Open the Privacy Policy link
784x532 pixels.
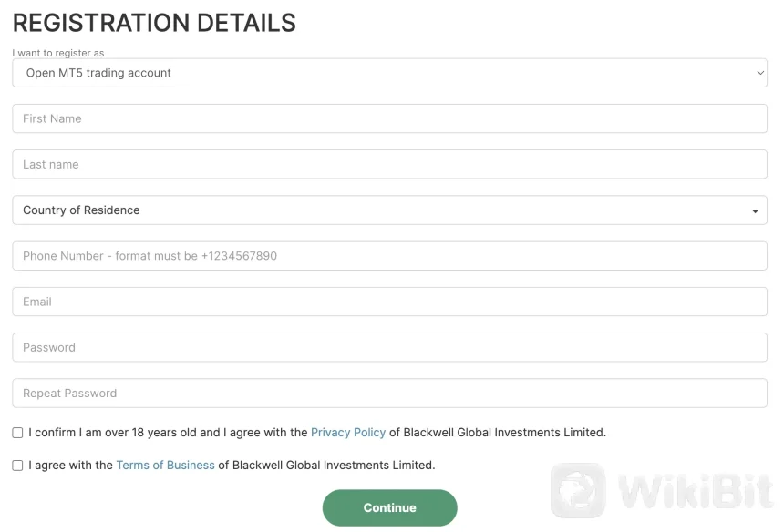click(348, 433)
